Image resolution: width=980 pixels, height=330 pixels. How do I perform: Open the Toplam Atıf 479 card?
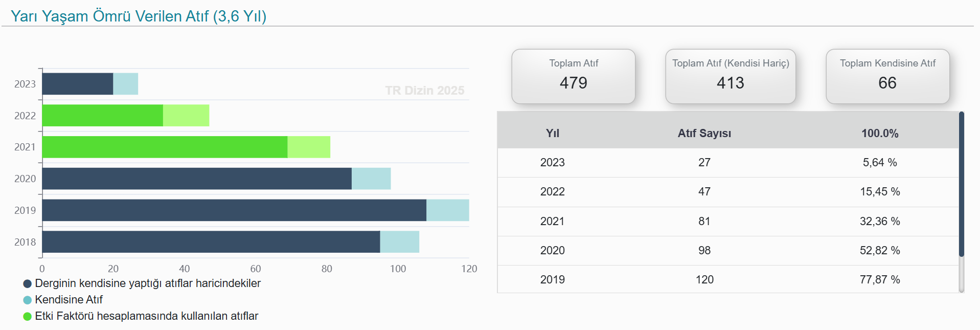coord(573,76)
